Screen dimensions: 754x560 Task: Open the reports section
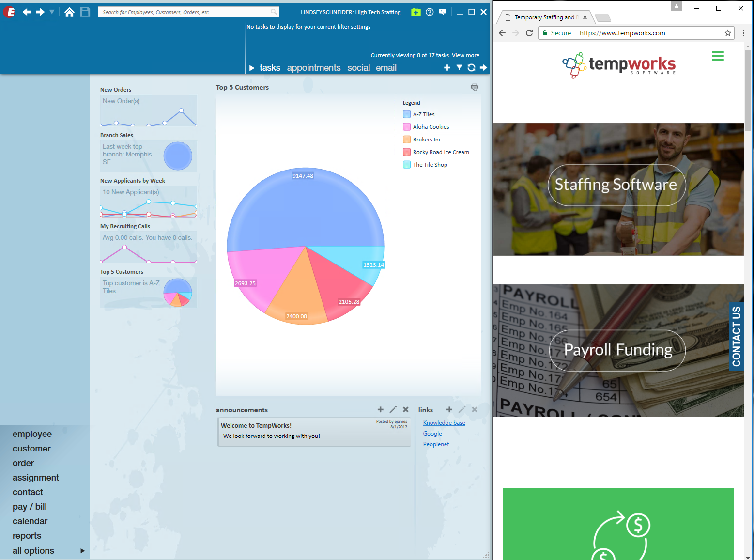27,536
